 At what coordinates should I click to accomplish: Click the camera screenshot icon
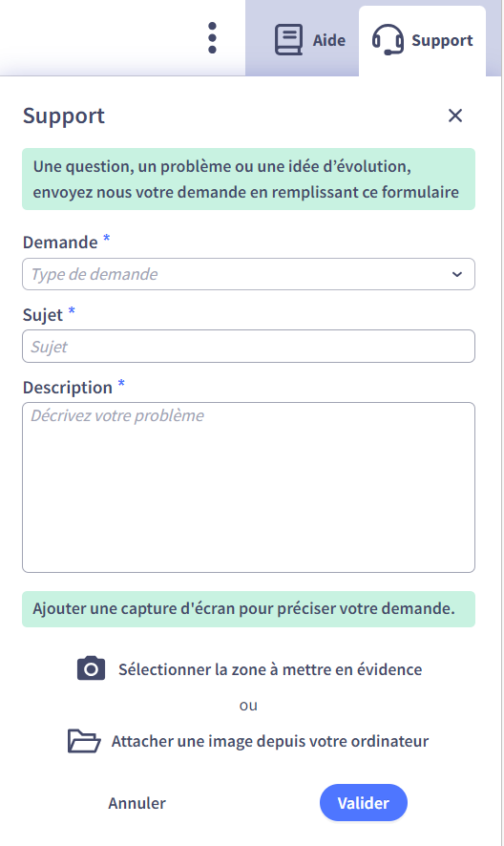point(92,669)
